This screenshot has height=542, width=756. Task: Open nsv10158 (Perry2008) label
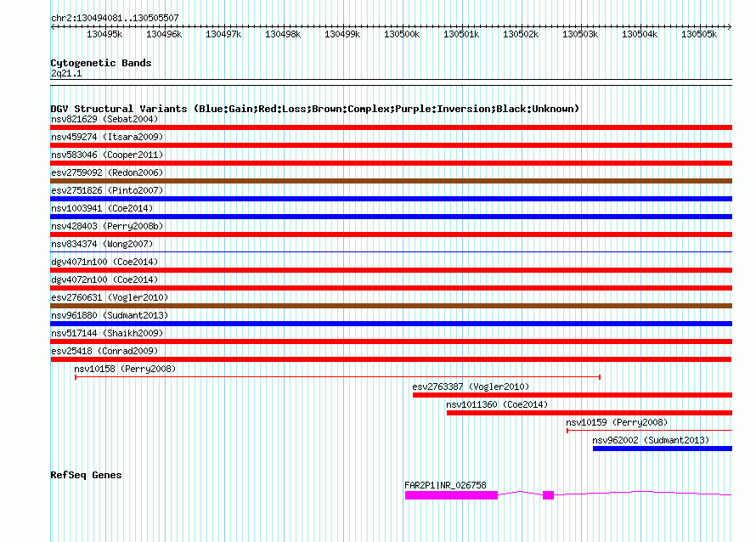[x=125, y=369]
